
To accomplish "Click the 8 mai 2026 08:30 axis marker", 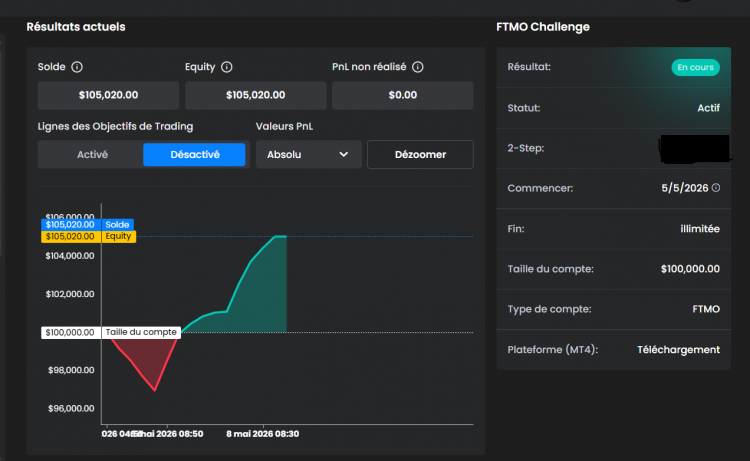I will [263, 434].
